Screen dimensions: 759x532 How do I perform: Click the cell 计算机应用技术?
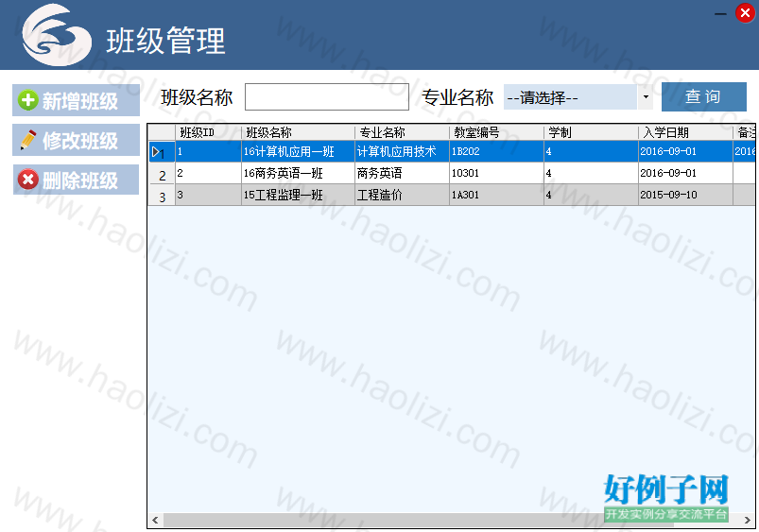(402, 151)
